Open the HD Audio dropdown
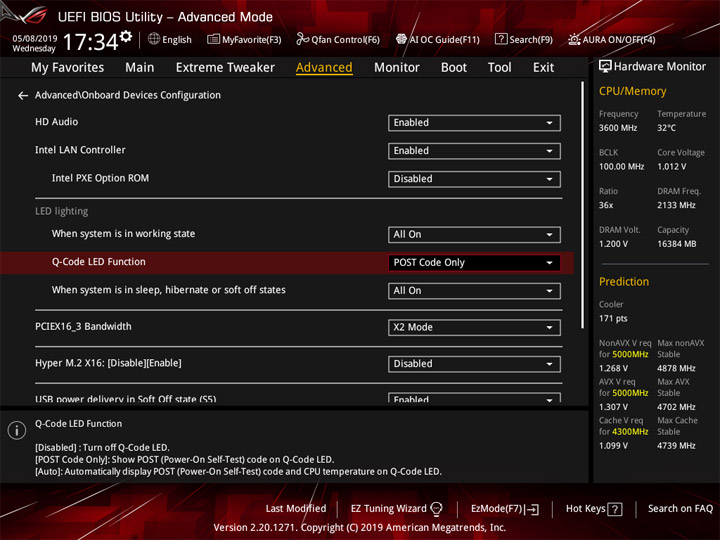This screenshot has height=540, width=720. click(474, 123)
